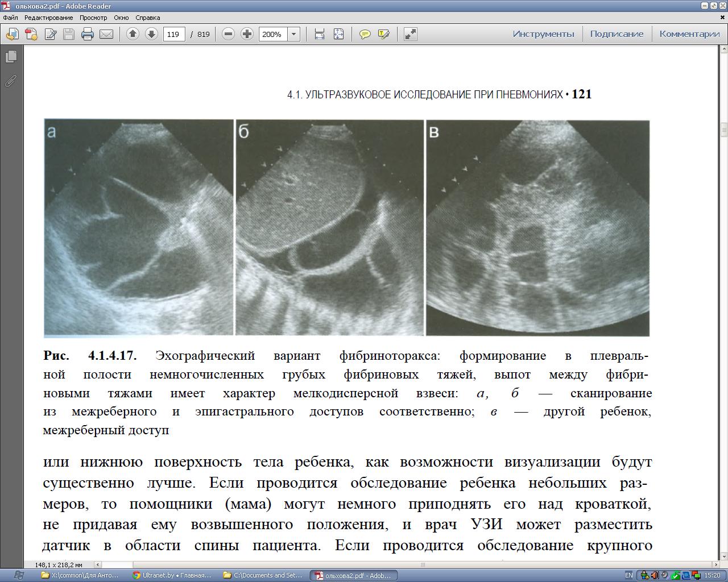Switch to read mode (full screen) view
Screen dimensions: 728x582
coord(410,34)
